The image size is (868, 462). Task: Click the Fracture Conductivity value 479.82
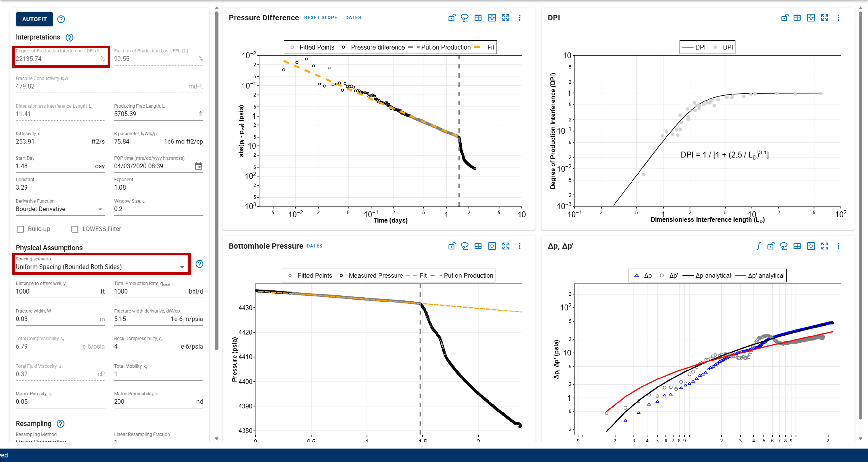click(25, 86)
